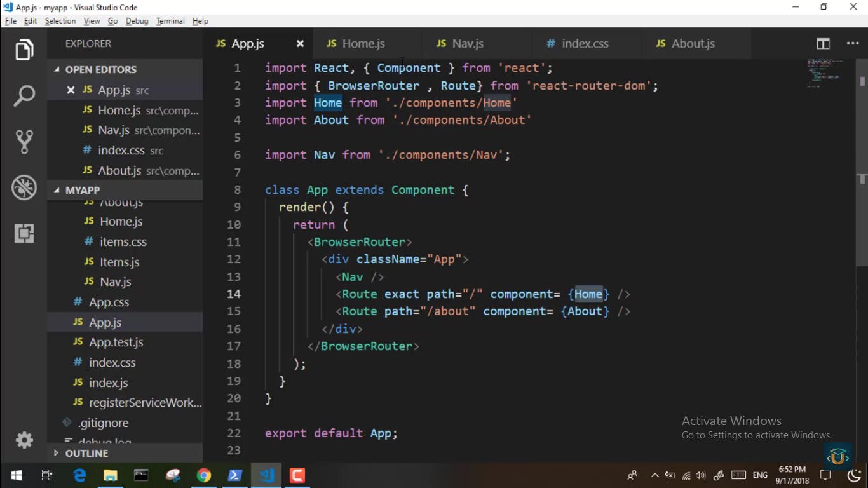Image resolution: width=868 pixels, height=488 pixels.
Task: Click the Windows Start button
Action: tap(17, 475)
